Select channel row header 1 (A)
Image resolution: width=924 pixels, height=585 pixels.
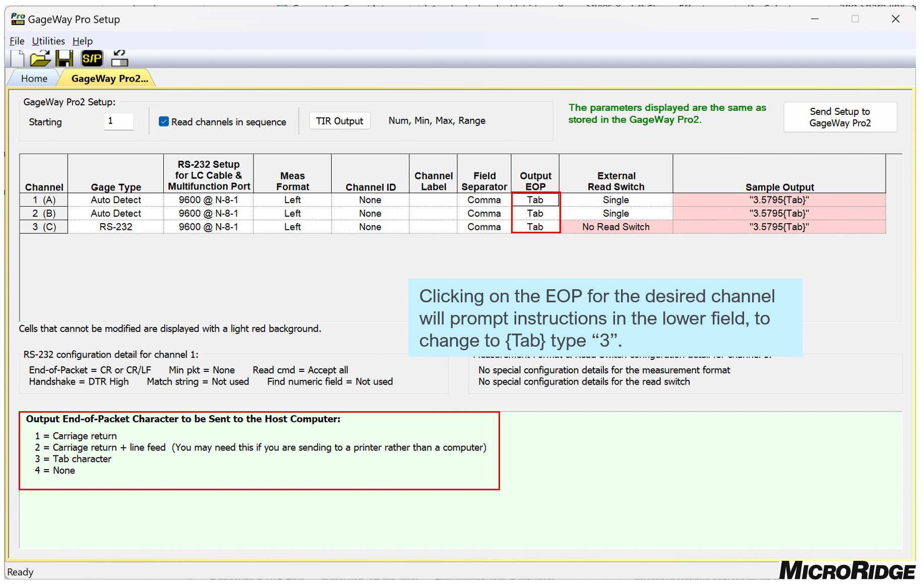[x=44, y=200]
